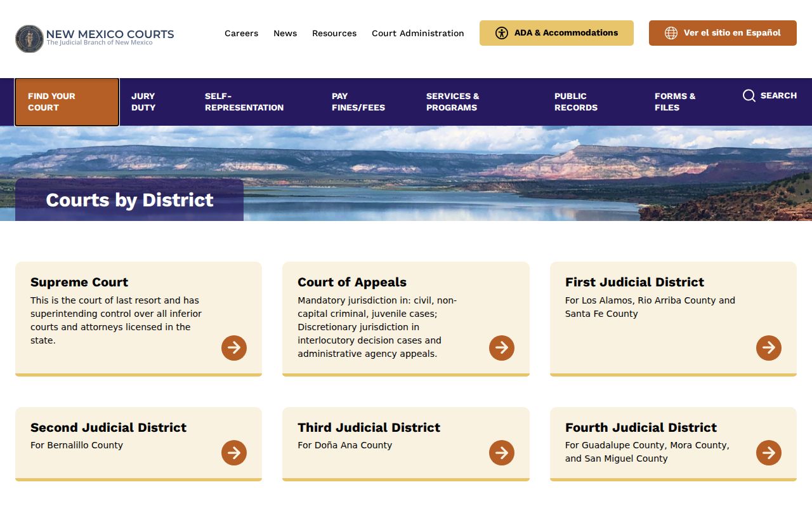Select the Supreme Court heading
Image resolution: width=812 pixels, height=508 pixels.
click(79, 283)
